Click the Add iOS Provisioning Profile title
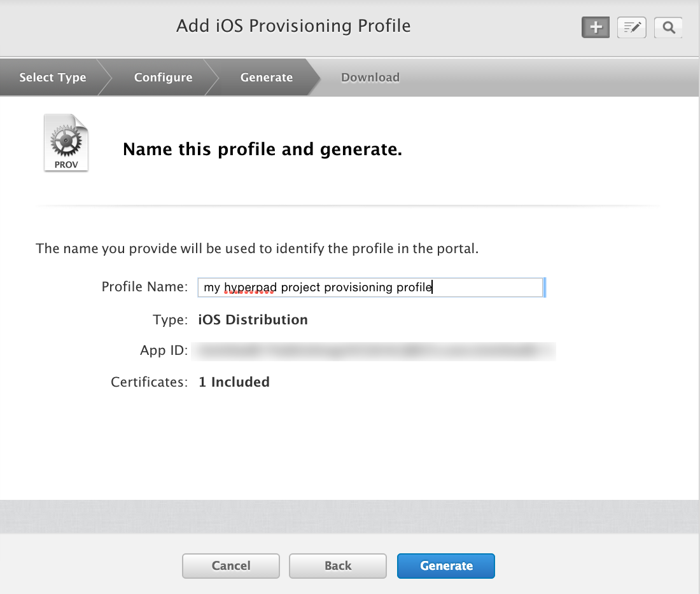The image size is (700, 594). tap(293, 26)
